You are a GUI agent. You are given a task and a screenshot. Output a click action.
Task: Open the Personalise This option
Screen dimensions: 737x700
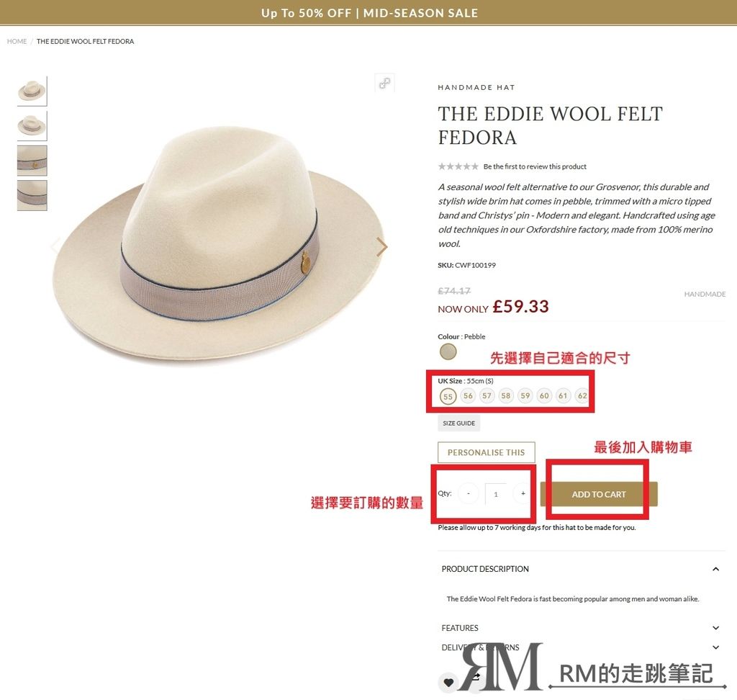pyautogui.click(x=486, y=452)
